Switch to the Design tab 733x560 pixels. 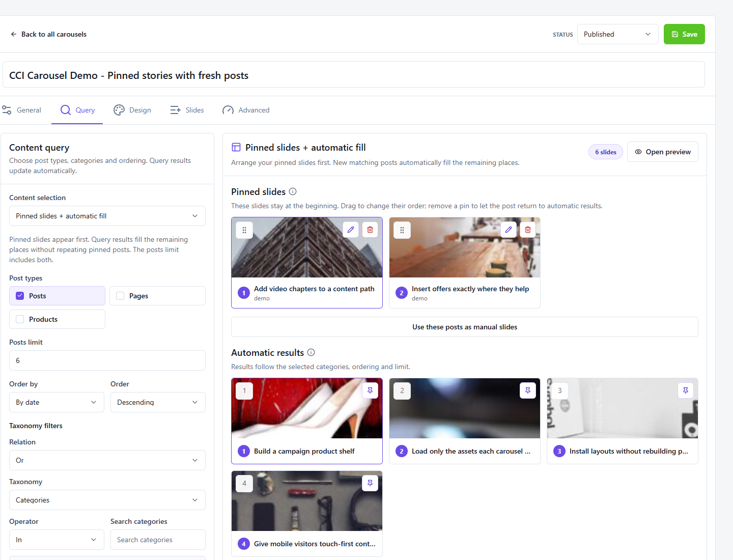click(x=132, y=110)
